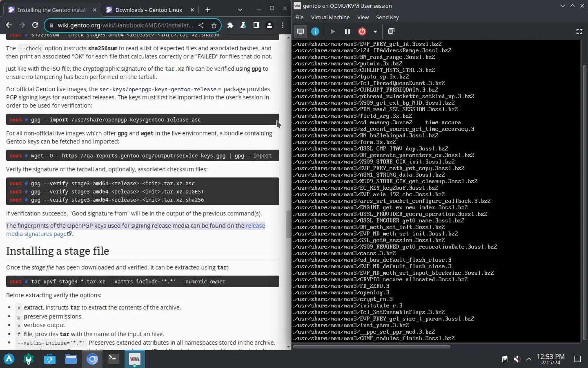Open View menu in virt-manager
588x368 pixels.
[x=363, y=17]
